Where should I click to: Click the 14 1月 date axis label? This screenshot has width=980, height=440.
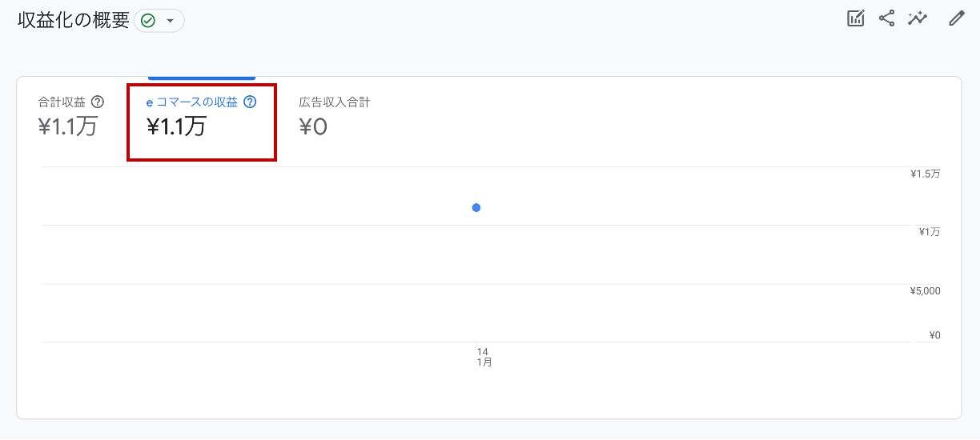pyautogui.click(x=484, y=357)
